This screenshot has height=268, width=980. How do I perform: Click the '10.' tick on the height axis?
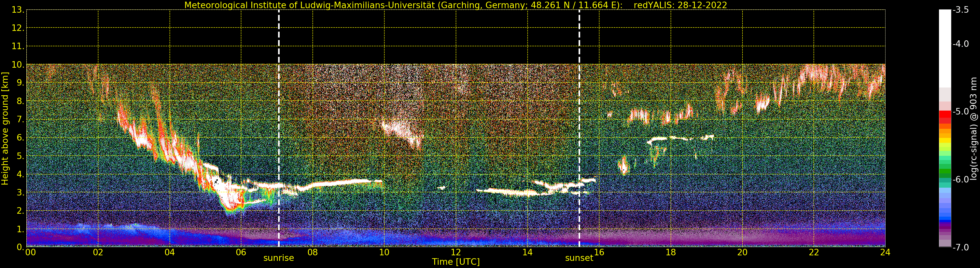pos(18,65)
